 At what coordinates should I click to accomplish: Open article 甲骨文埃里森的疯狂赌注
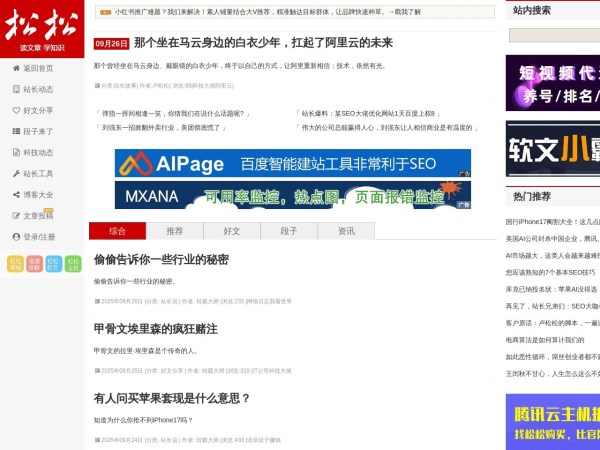tap(155, 328)
